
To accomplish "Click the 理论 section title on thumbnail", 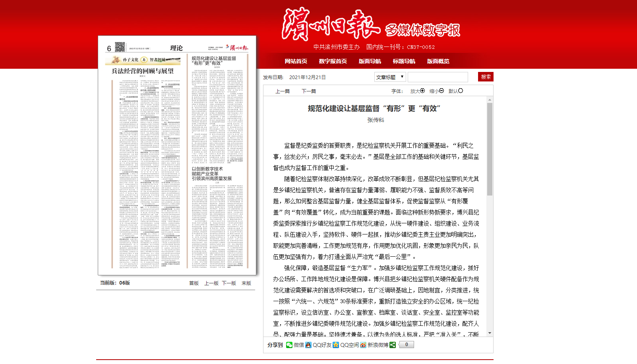I will [176, 48].
